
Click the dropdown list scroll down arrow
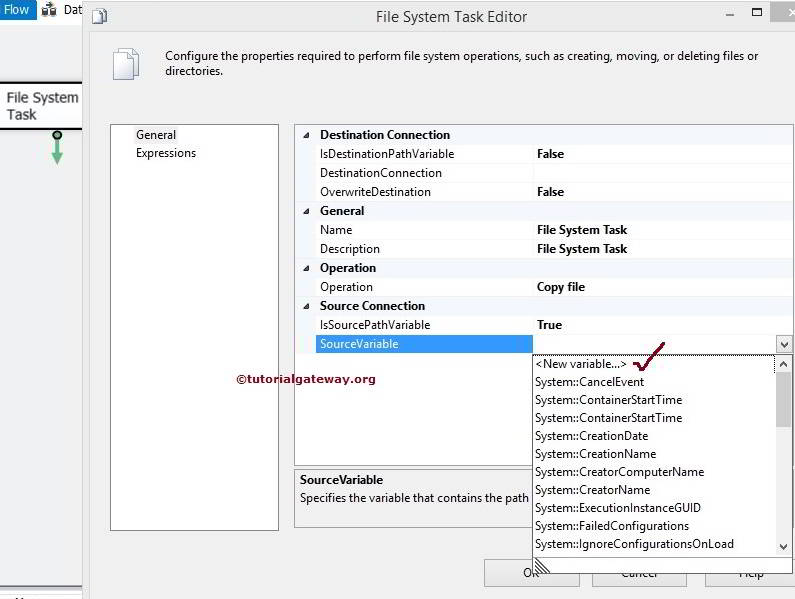click(x=783, y=547)
